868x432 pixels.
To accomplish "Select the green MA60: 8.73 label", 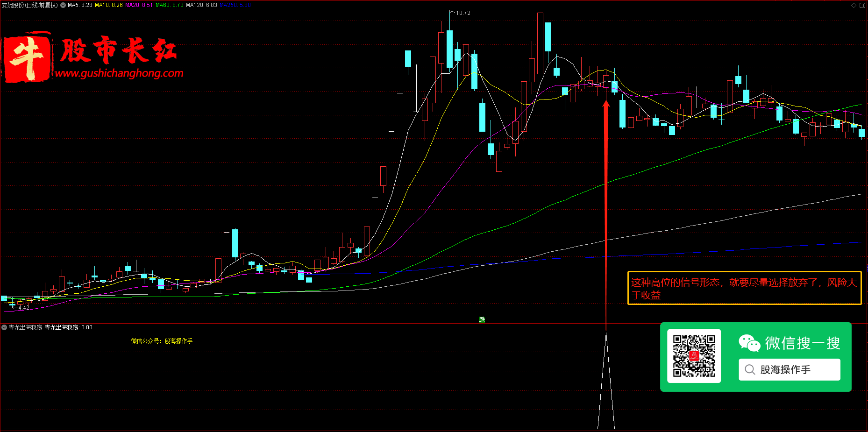I will [170, 5].
